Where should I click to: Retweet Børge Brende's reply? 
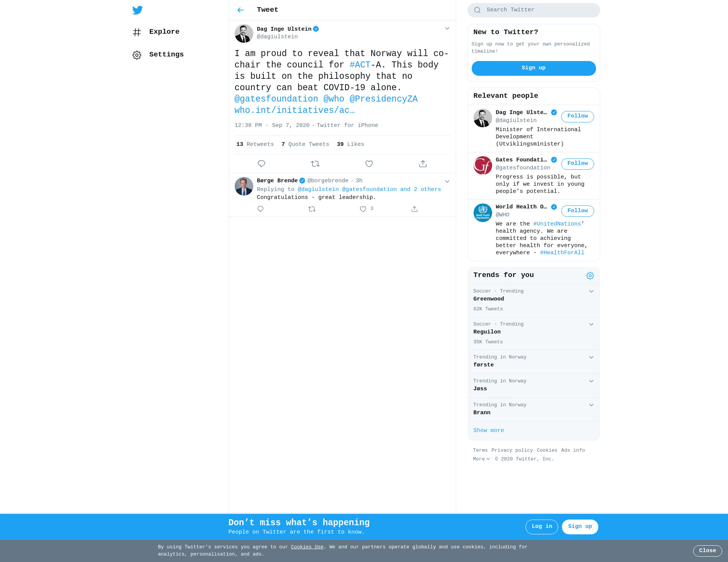click(312, 209)
